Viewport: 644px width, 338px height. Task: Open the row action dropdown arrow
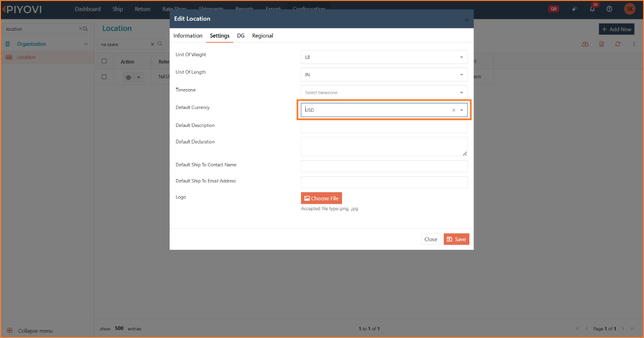pos(139,77)
